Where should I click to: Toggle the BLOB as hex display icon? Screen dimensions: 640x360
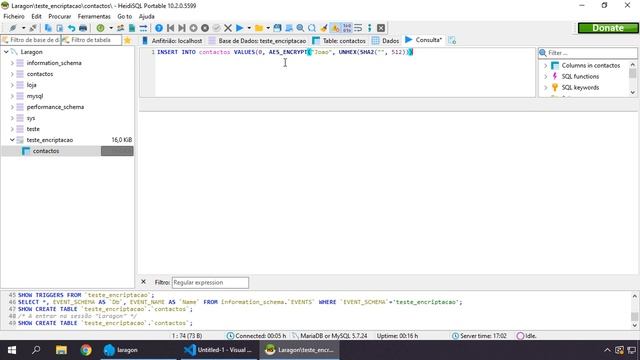(347, 28)
